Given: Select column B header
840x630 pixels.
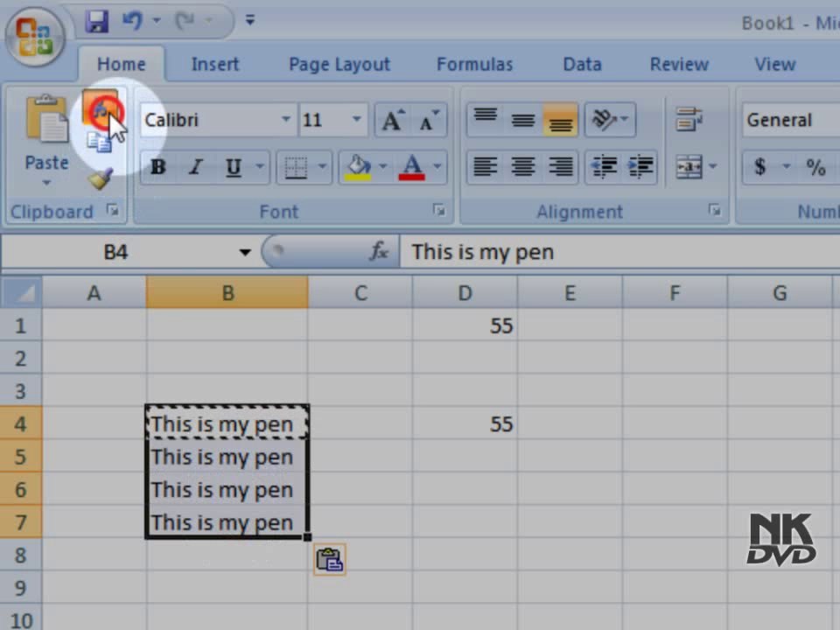Looking at the screenshot, I should 227,292.
